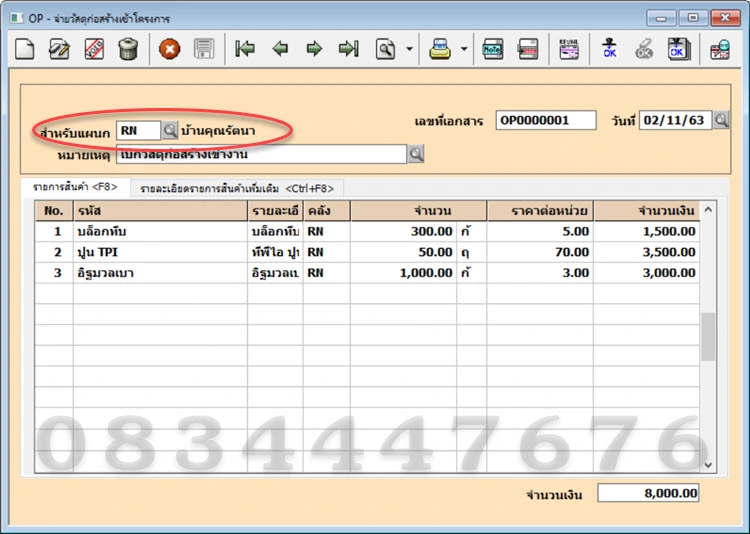Click unit price cell 3.00
Image resolution: width=750 pixels, height=534 pixels.
click(540, 273)
